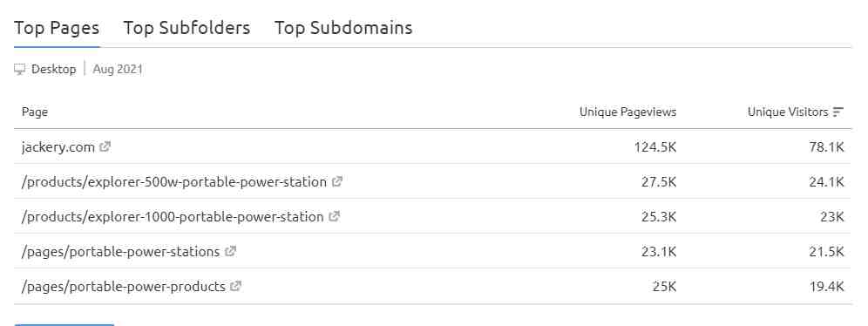Select the Top Pages tab
Image resolution: width=868 pixels, height=326 pixels.
click(x=57, y=28)
